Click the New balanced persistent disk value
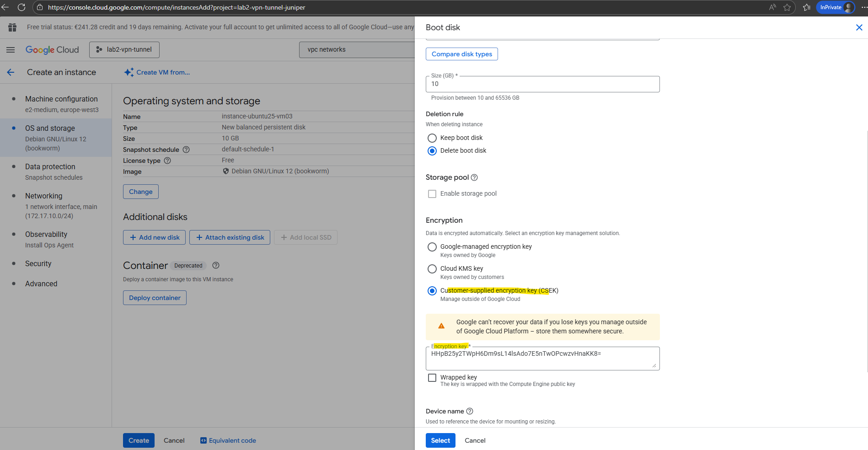The image size is (868, 450). click(263, 127)
